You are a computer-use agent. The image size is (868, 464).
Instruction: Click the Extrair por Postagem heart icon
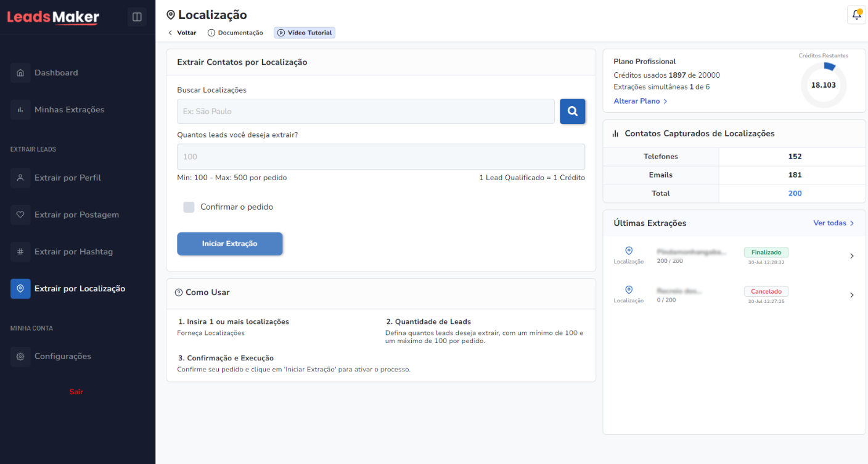[x=20, y=214]
